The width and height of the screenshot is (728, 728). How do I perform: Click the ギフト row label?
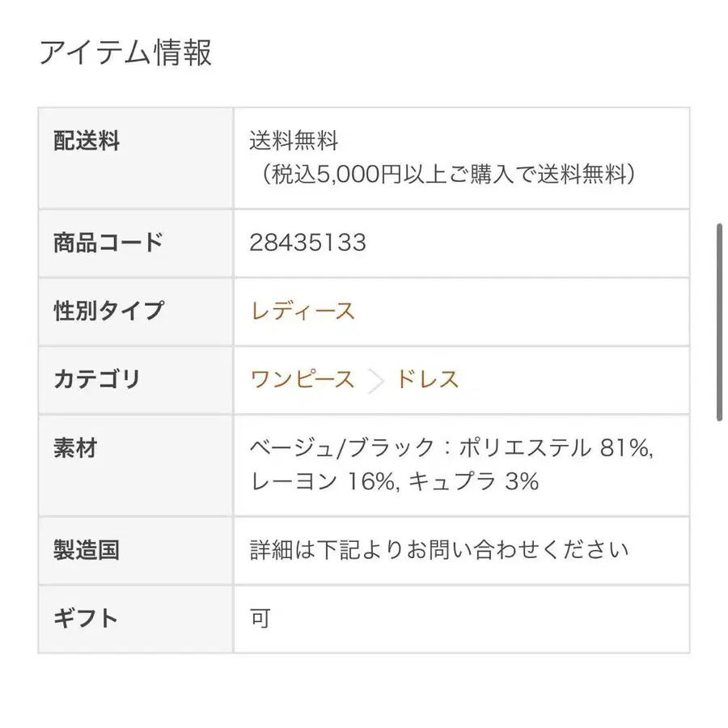coord(86,619)
